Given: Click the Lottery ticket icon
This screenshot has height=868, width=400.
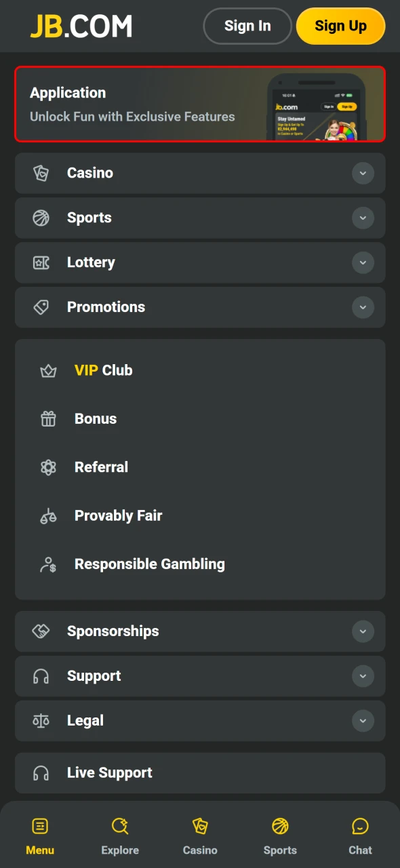Looking at the screenshot, I should pos(41,262).
